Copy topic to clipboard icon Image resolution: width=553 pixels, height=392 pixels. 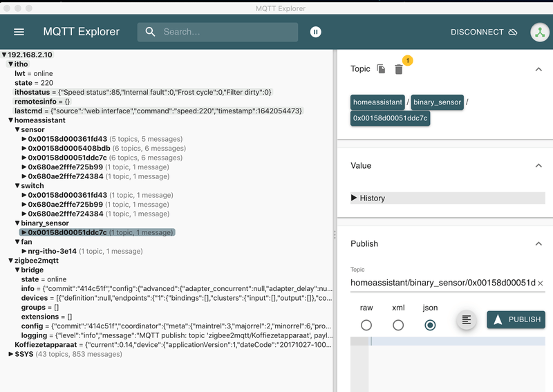click(x=381, y=69)
